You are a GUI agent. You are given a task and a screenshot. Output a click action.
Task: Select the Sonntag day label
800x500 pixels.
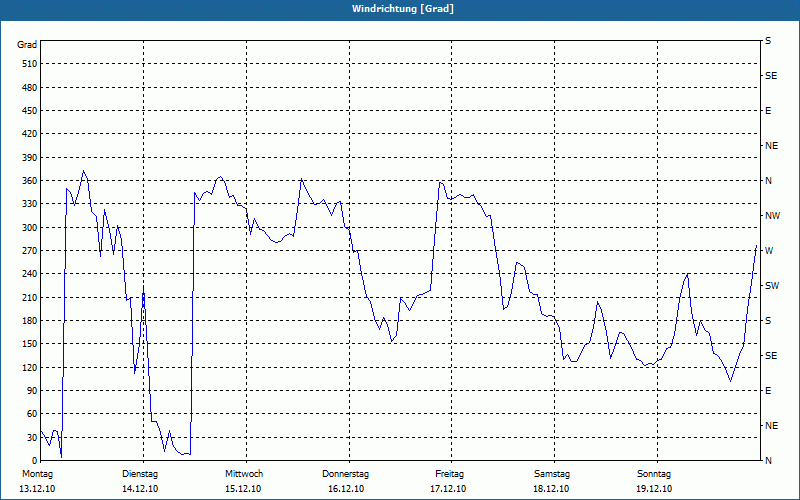(x=654, y=474)
